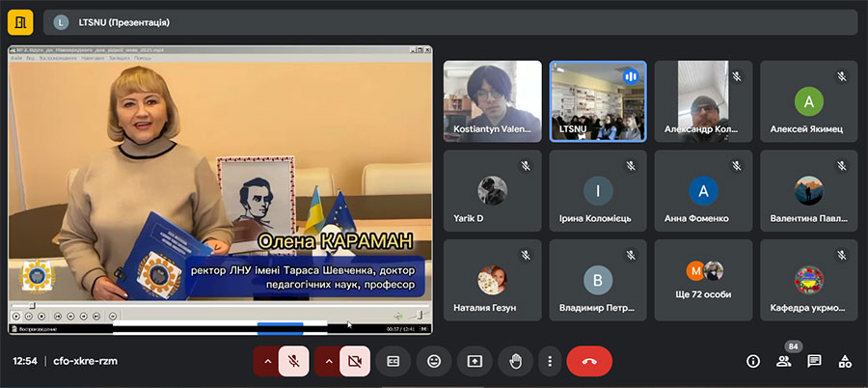The image size is (868, 388).
Task: Click the media player window title bar
Action: 220,50
